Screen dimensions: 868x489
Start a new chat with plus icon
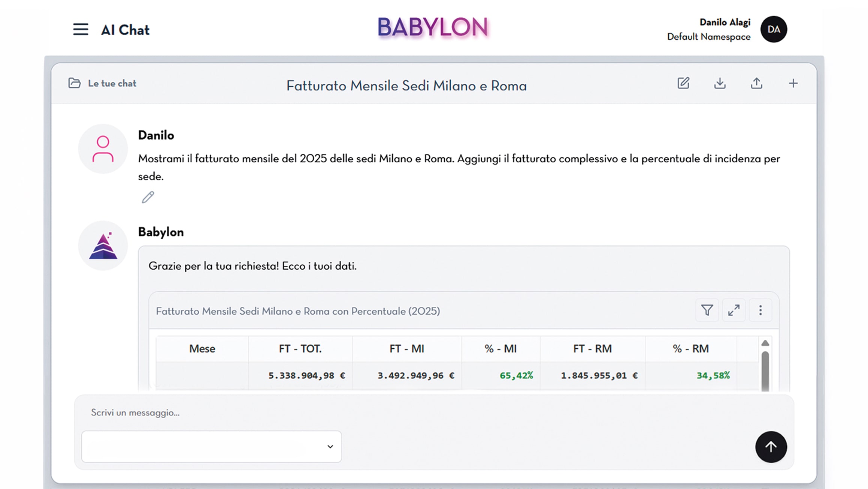click(x=793, y=83)
